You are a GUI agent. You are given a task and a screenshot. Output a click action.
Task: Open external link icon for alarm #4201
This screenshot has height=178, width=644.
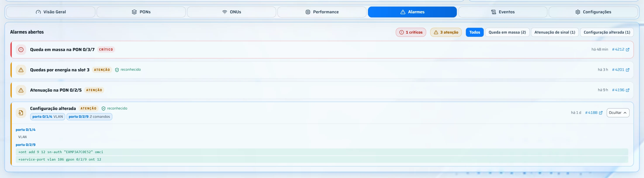click(627, 70)
